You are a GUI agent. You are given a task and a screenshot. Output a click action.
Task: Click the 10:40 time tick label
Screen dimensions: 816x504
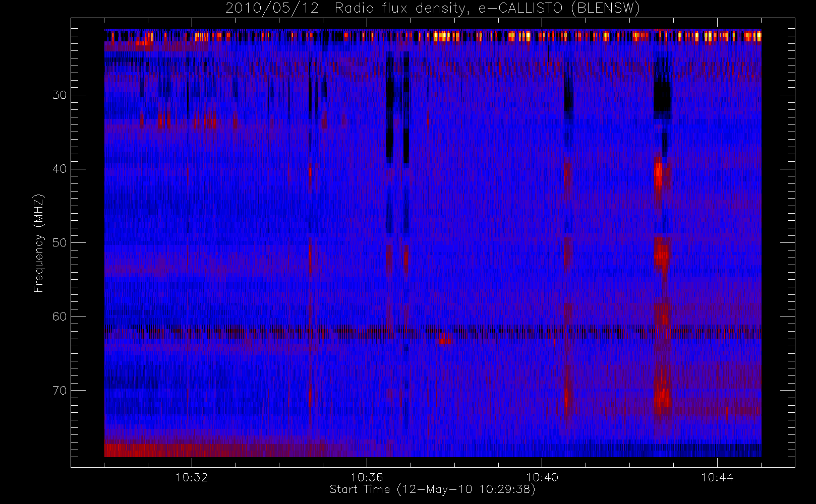pyautogui.click(x=542, y=477)
